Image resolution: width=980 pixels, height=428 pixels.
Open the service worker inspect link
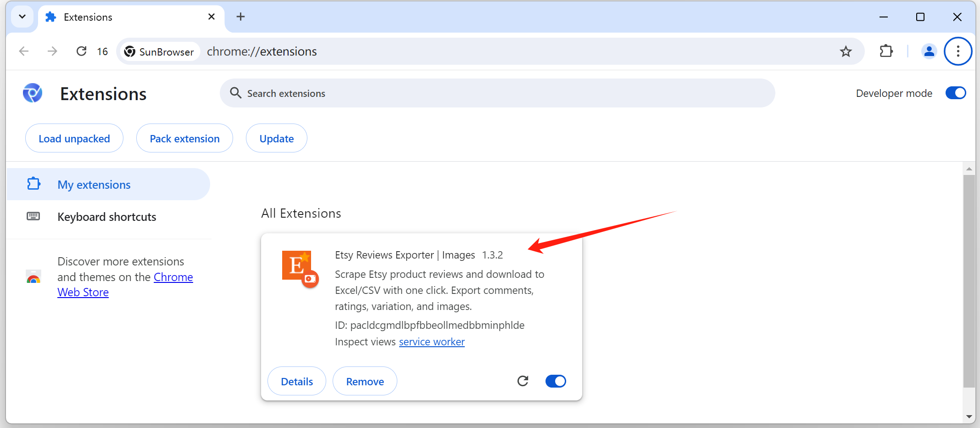(x=431, y=342)
